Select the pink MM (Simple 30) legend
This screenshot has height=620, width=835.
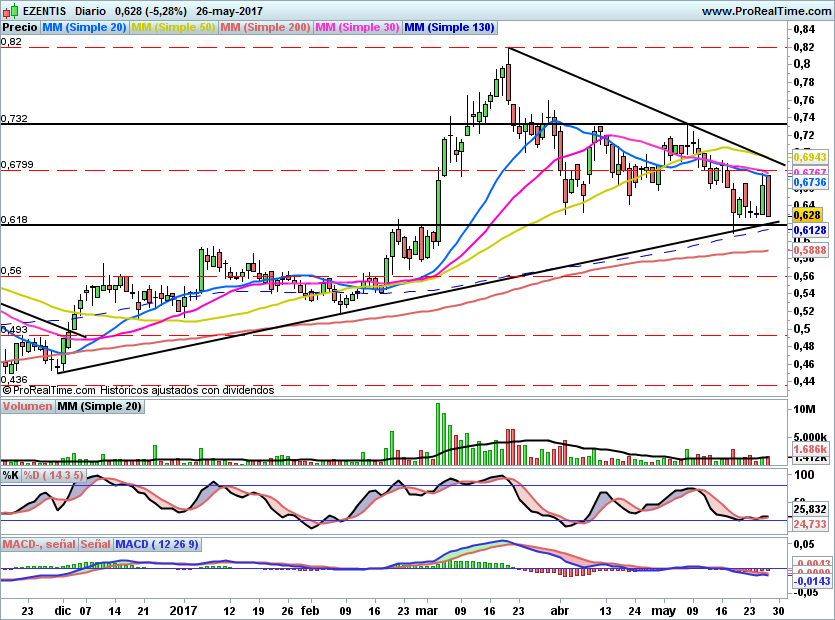[357, 28]
